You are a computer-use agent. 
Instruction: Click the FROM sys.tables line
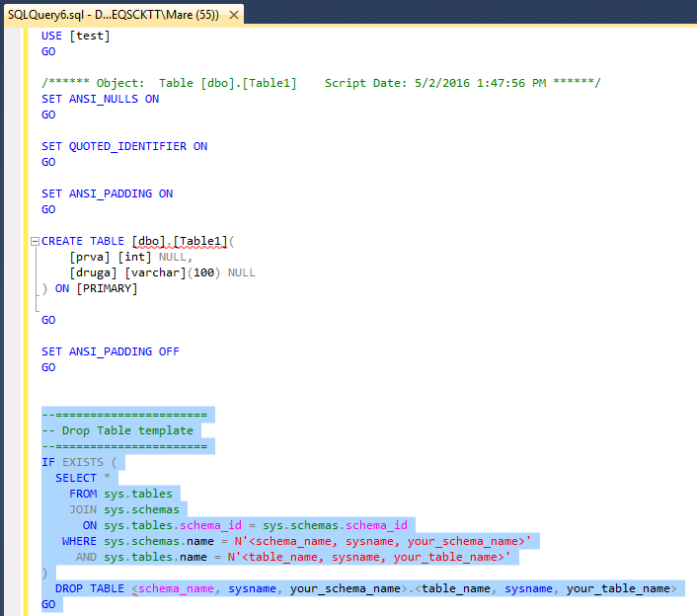[x=120, y=494]
